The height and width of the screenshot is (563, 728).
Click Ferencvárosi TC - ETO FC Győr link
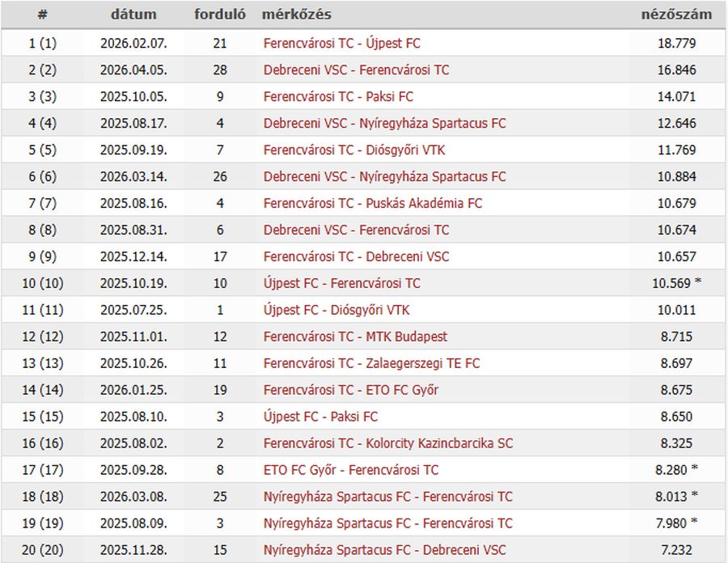click(351, 390)
